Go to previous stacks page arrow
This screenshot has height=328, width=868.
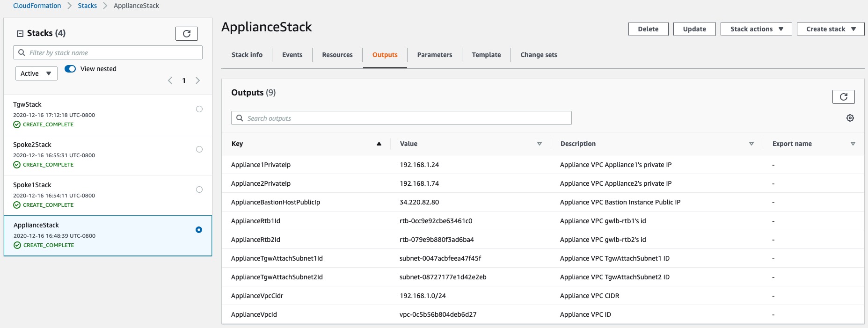point(170,80)
